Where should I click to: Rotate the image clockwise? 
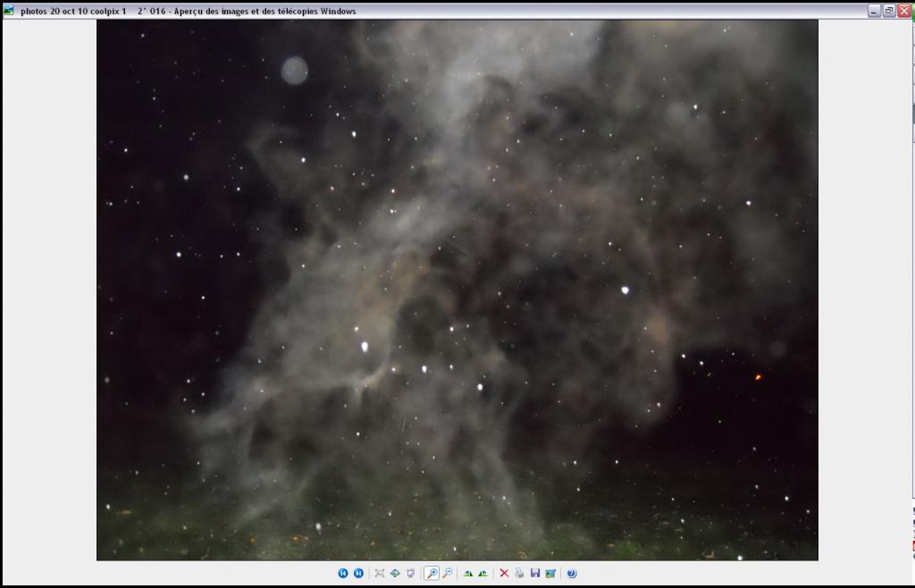tap(468, 574)
